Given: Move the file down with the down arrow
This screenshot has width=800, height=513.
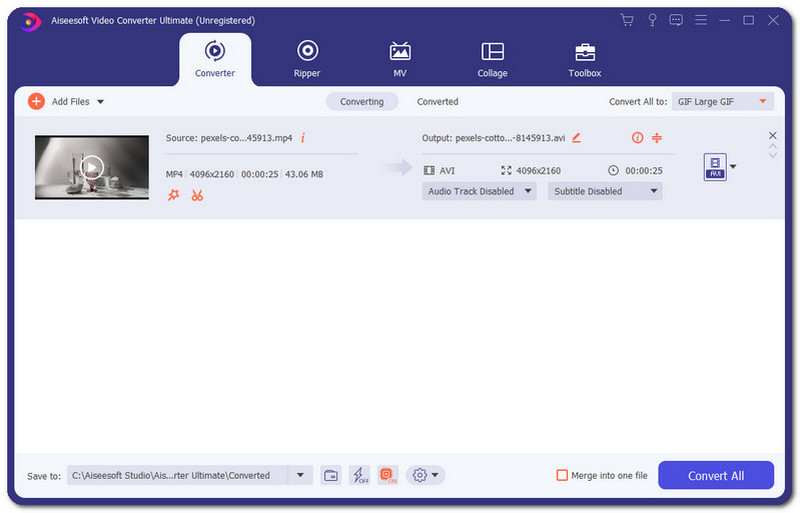Looking at the screenshot, I should (x=772, y=155).
